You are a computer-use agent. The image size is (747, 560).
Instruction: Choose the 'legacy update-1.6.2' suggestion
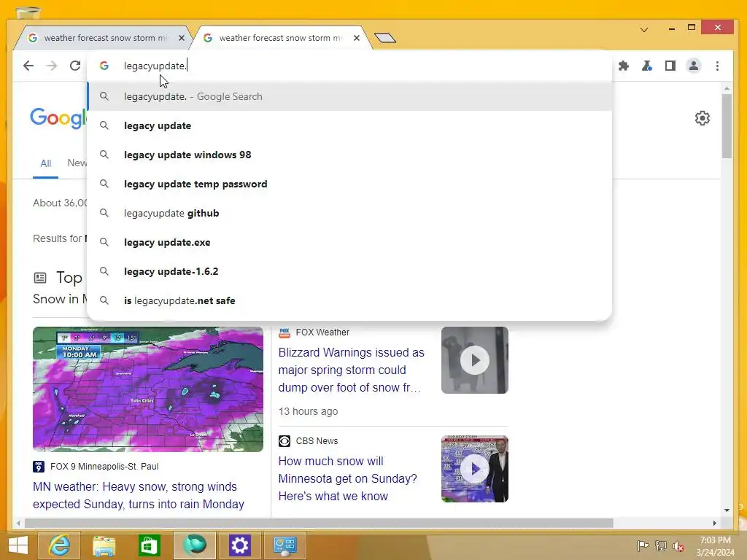[x=349, y=271]
